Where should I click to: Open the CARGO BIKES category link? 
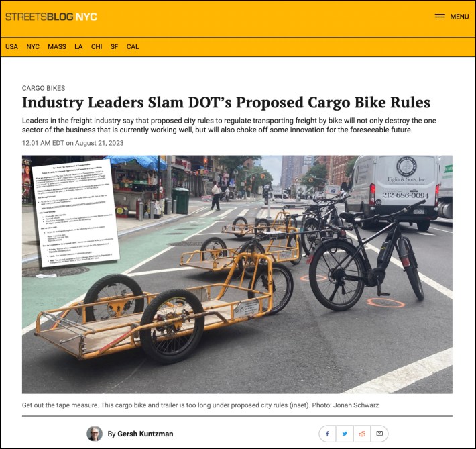(x=44, y=88)
